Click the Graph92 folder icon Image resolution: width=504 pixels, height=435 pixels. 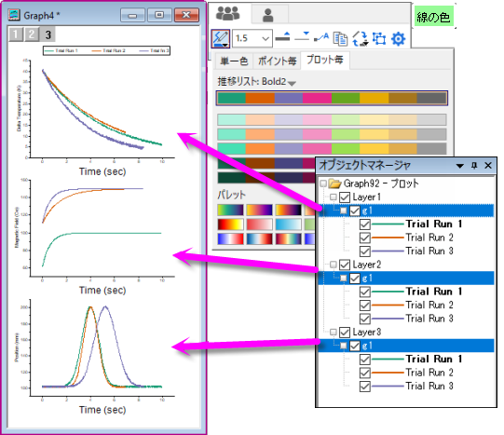(334, 184)
